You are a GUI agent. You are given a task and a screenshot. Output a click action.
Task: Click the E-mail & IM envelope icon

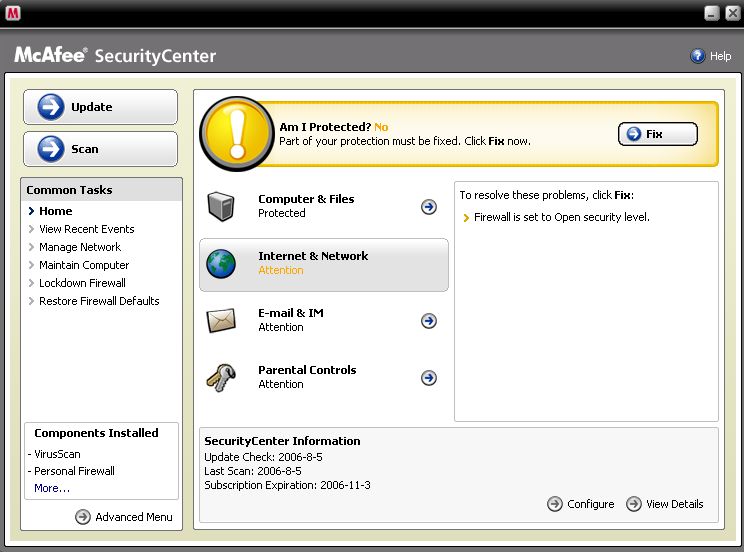pyautogui.click(x=221, y=320)
